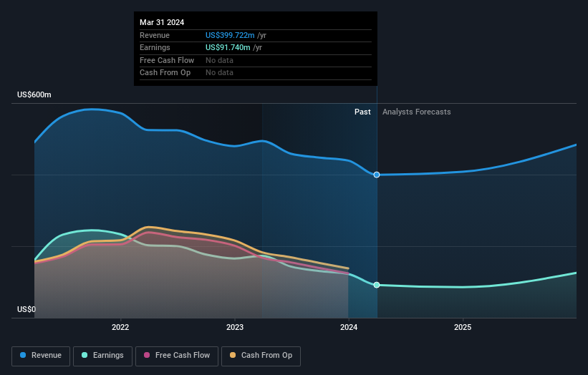The height and width of the screenshot is (375, 588).
Task: Click the orange Cash From Op legend dot
Action: [233, 355]
